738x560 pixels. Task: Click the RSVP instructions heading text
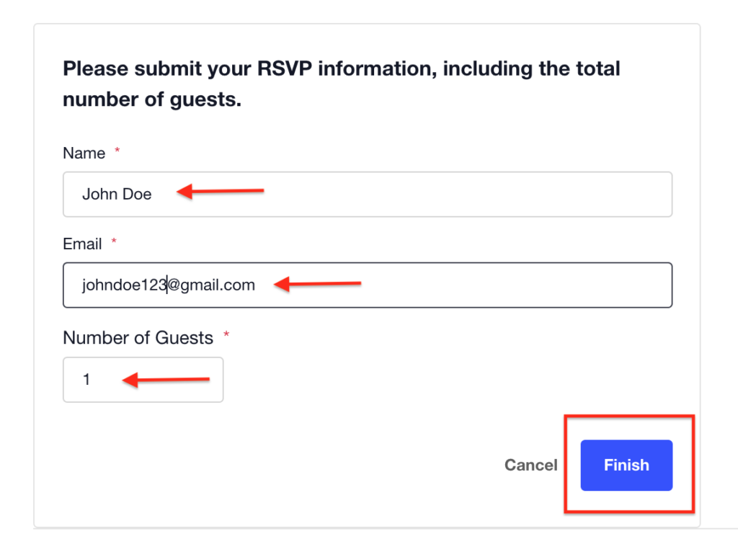point(341,84)
